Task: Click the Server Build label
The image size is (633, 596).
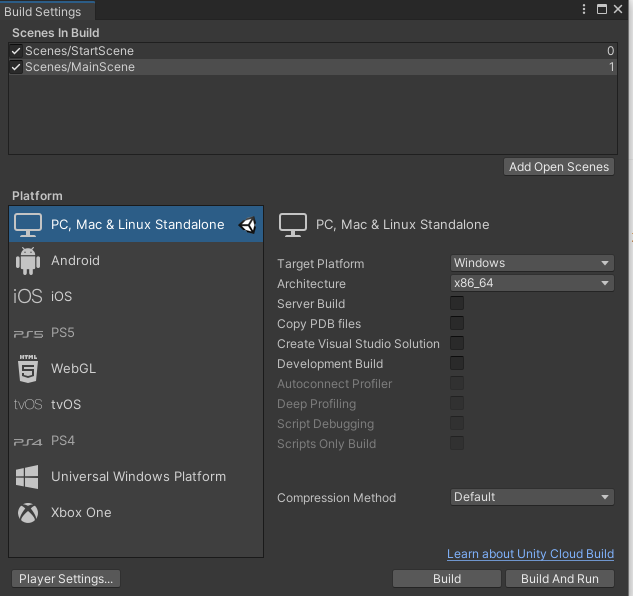Action: click(x=311, y=304)
